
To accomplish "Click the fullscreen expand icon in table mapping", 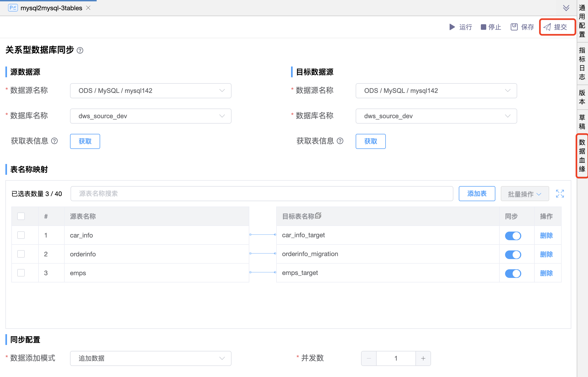I will pyautogui.click(x=560, y=194).
